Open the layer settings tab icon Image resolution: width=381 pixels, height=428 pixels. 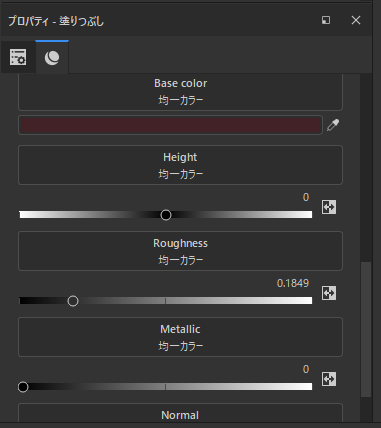point(18,57)
